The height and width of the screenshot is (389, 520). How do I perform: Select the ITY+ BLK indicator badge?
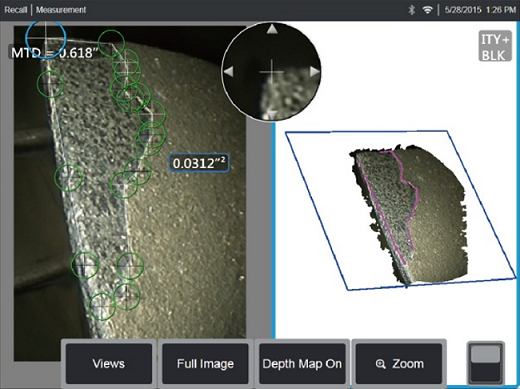(x=495, y=46)
